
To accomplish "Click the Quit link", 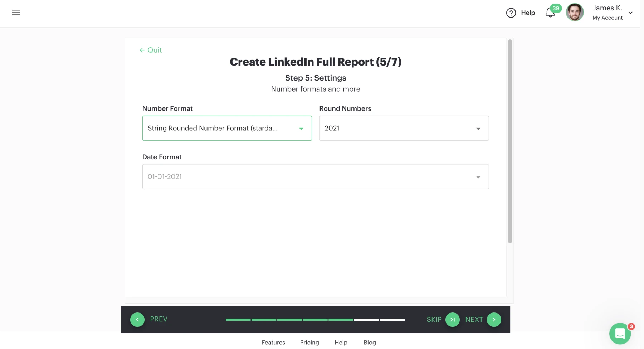I will [151, 50].
